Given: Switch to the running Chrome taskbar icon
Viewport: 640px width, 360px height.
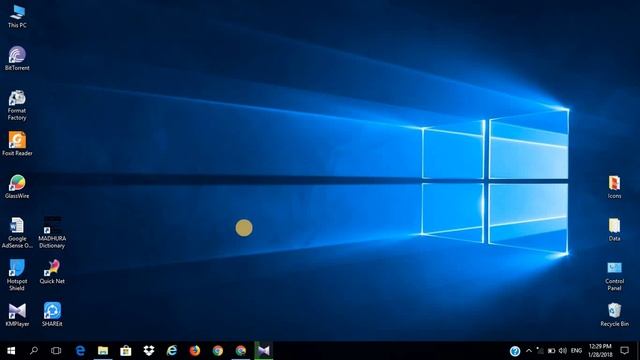Looking at the screenshot, I should (x=241, y=351).
